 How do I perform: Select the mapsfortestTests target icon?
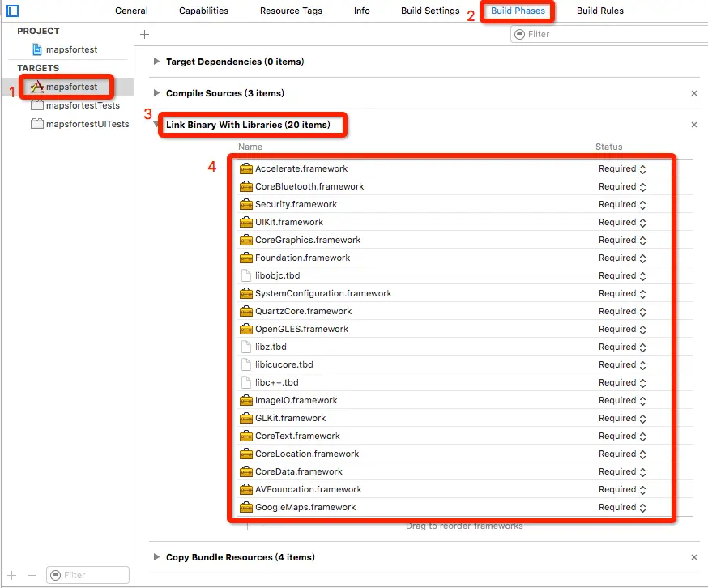click(37, 105)
